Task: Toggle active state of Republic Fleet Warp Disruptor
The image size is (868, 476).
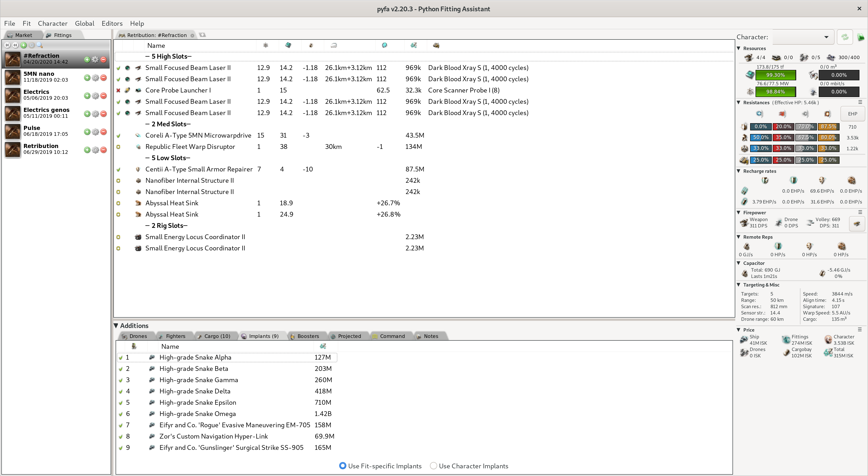Action: [x=119, y=147]
